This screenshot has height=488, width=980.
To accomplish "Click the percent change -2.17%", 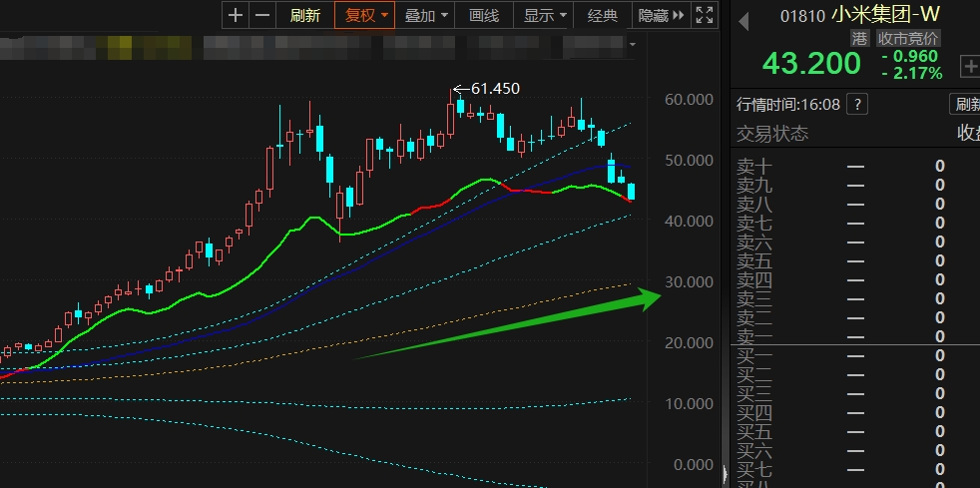I will point(912,73).
